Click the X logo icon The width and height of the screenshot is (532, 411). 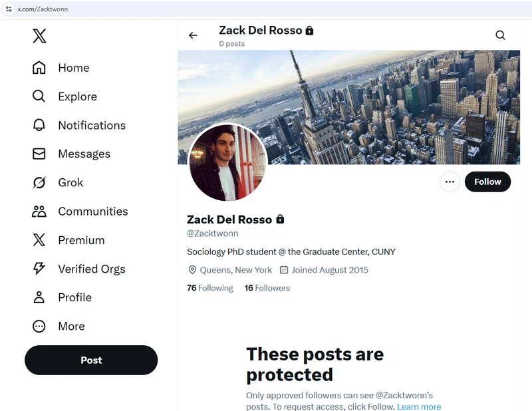39,36
